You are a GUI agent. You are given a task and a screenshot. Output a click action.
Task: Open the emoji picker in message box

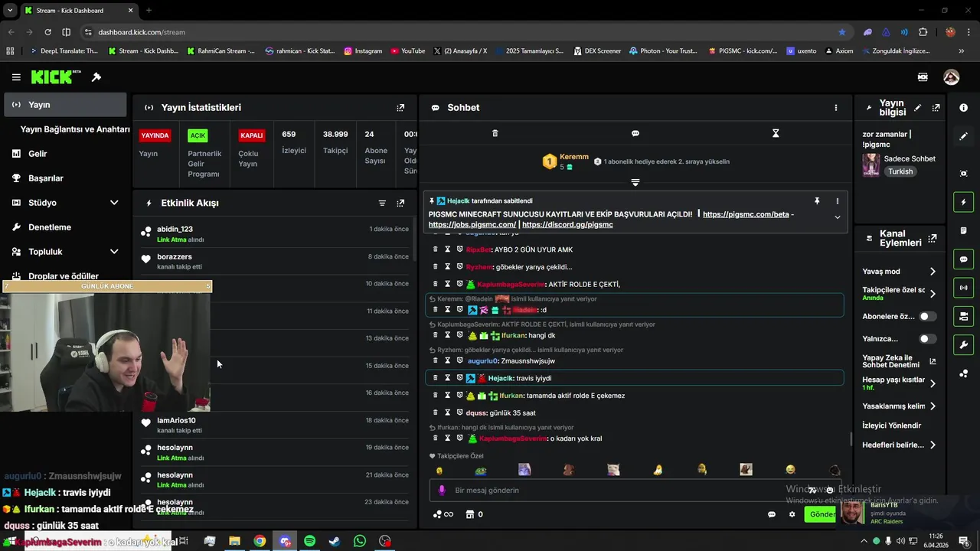[830, 491]
